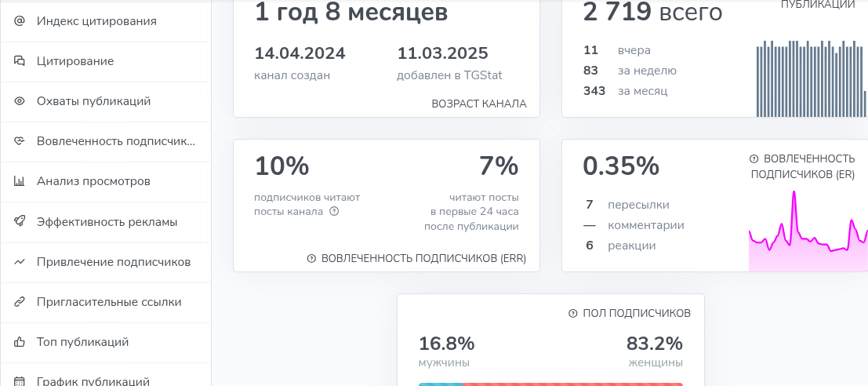Image resolution: width=868 pixels, height=386 pixels.
Task: Open the Привлечение подписчиков menu section
Action: 113,262
